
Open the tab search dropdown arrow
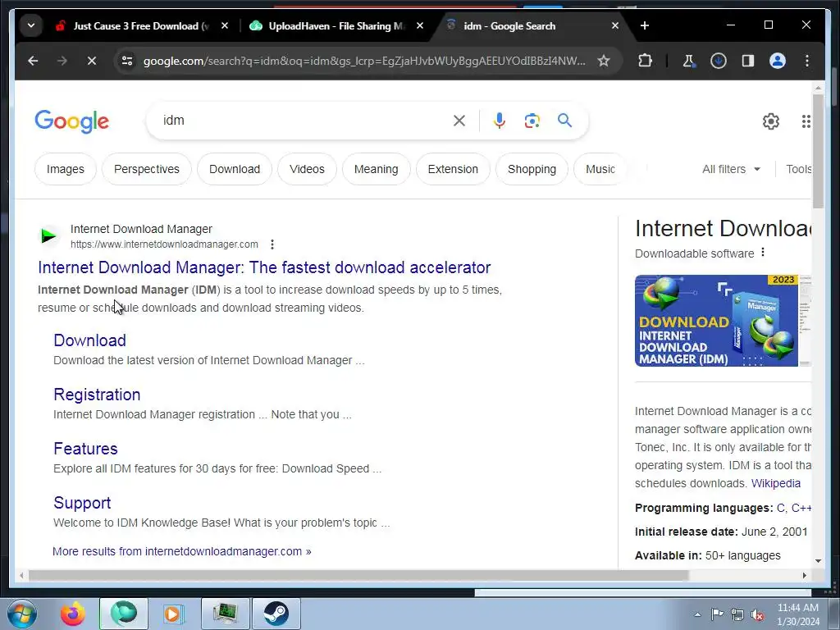(x=31, y=25)
